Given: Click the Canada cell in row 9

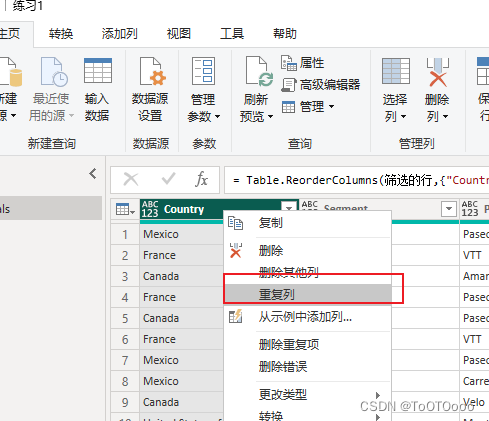Looking at the screenshot, I should [181, 402].
